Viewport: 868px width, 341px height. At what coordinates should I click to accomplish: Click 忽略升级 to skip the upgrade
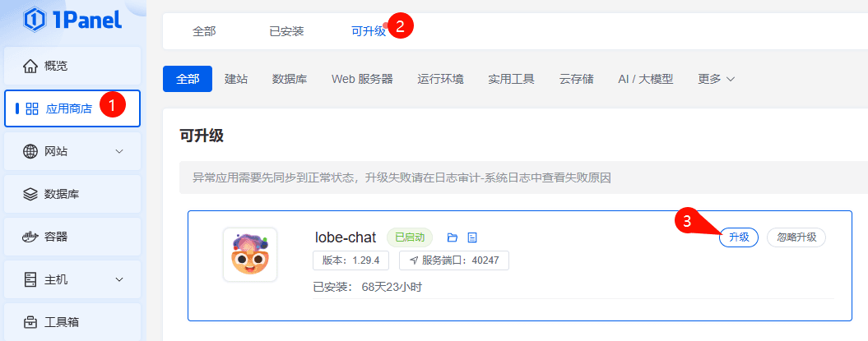(796, 237)
